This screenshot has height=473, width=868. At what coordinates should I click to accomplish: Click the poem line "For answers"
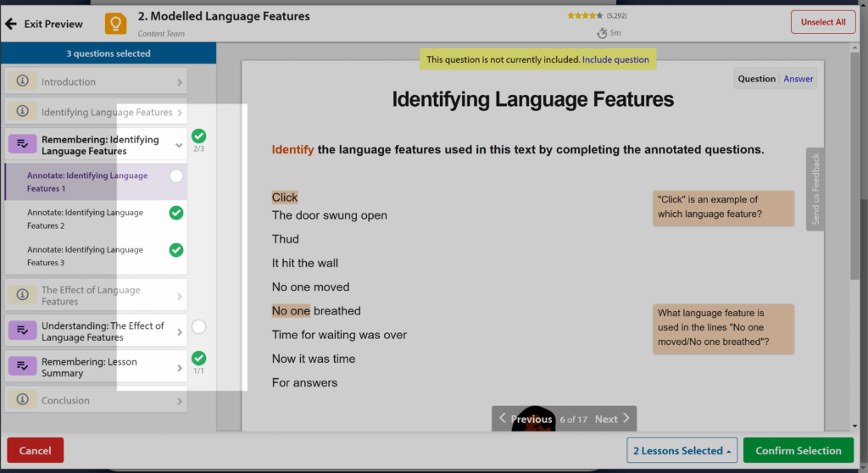pos(304,382)
